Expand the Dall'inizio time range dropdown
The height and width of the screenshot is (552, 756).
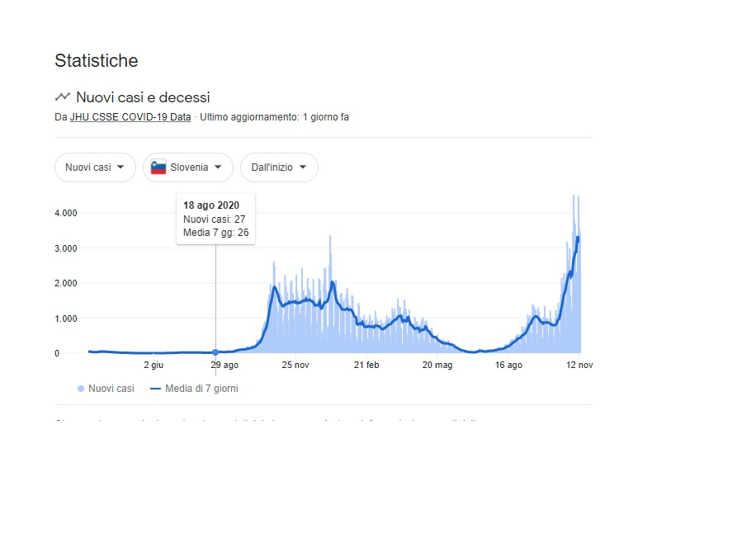tap(279, 167)
